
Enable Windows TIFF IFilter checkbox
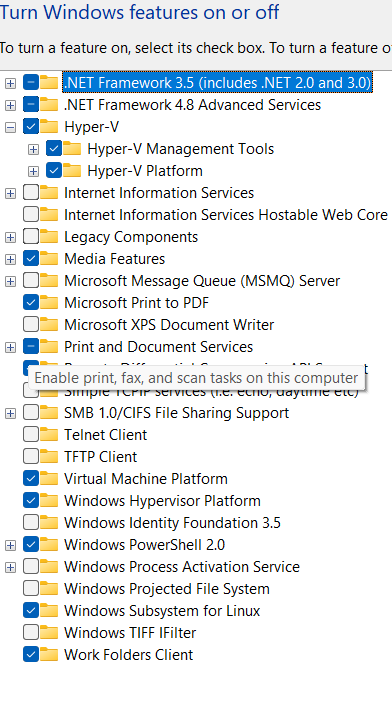coord(31,633)
